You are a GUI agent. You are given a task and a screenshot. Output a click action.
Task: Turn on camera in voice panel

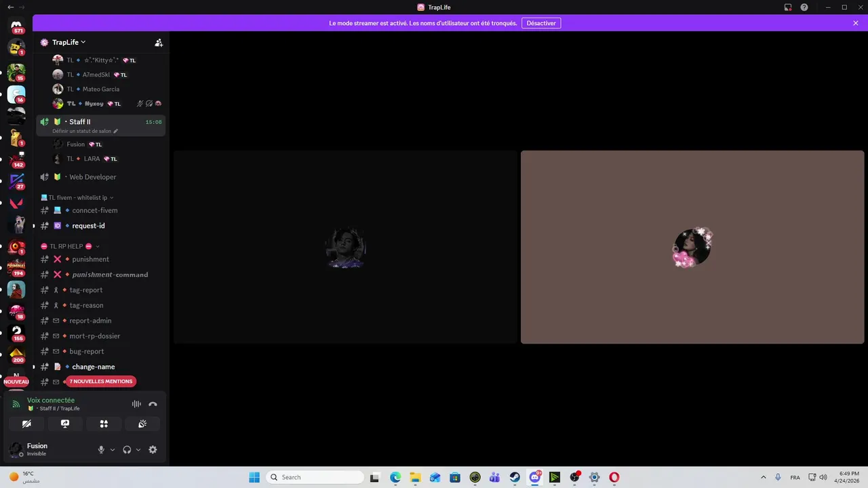point(26,424)
